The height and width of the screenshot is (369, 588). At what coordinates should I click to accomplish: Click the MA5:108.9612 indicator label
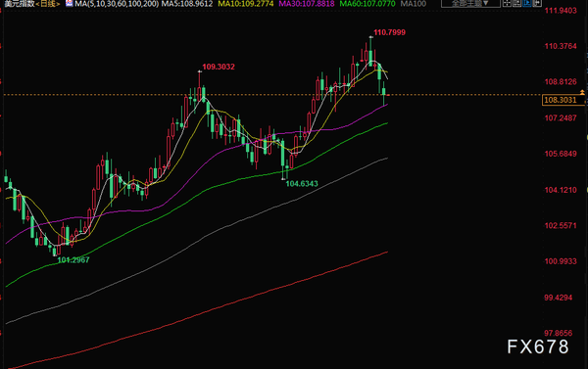tap(187, 4)
